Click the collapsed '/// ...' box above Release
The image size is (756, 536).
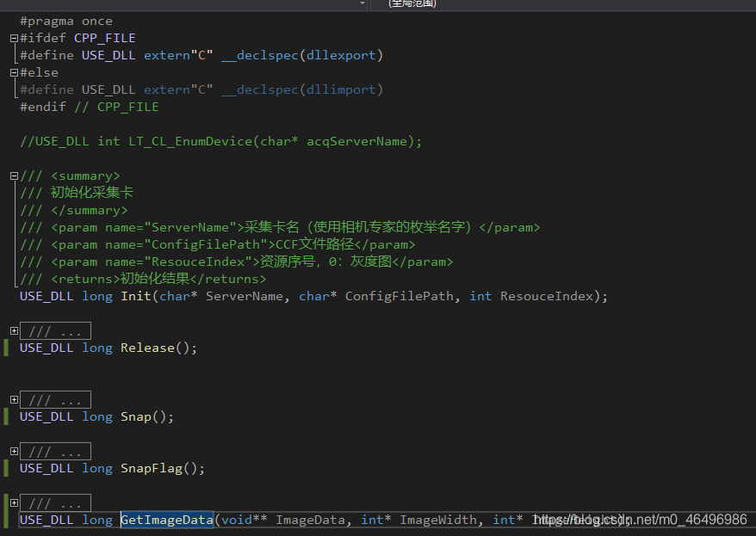click(55, 331)
